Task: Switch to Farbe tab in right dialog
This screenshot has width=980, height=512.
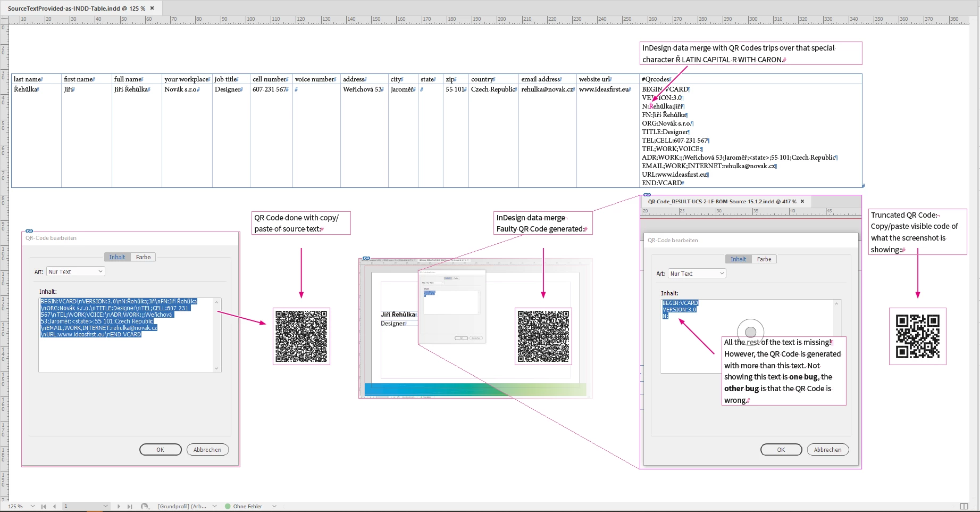Action: [x=764, y=259]
